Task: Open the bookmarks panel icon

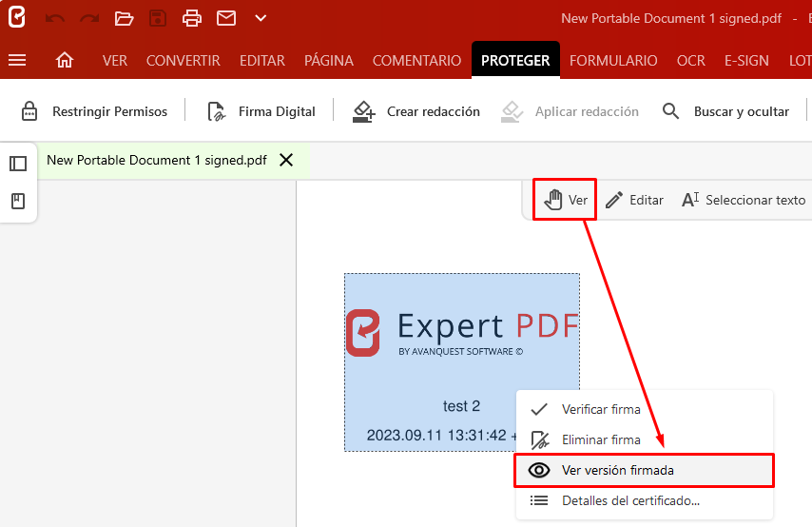Action: coord(18,201)
